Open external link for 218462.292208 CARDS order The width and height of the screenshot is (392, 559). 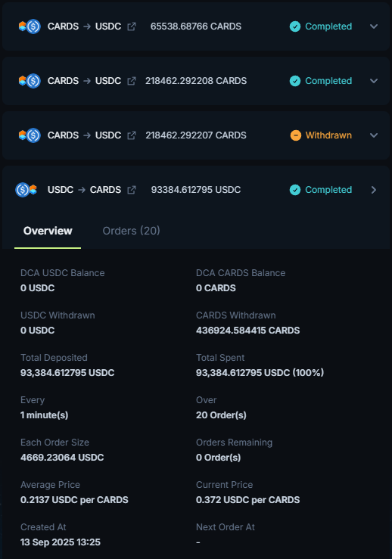click(132, 81)
